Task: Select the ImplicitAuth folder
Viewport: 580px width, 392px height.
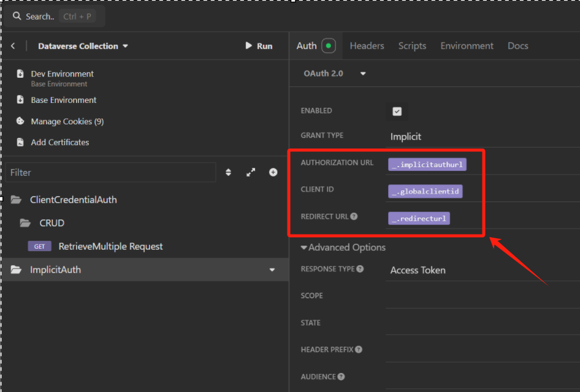Action: pos(144,269)
